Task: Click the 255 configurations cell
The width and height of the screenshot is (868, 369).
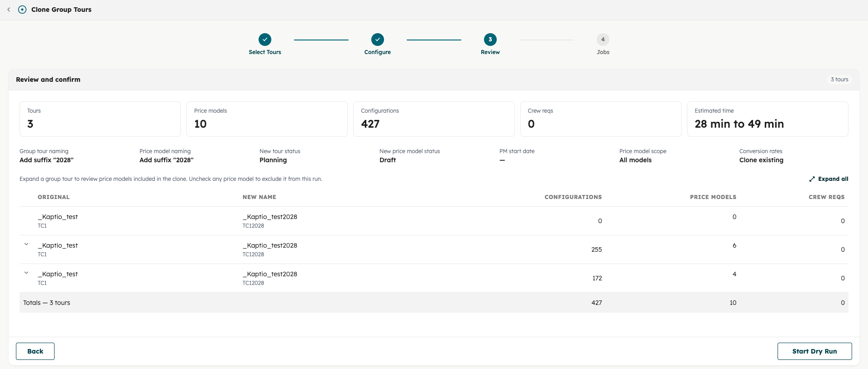Action: click(597, 249)
